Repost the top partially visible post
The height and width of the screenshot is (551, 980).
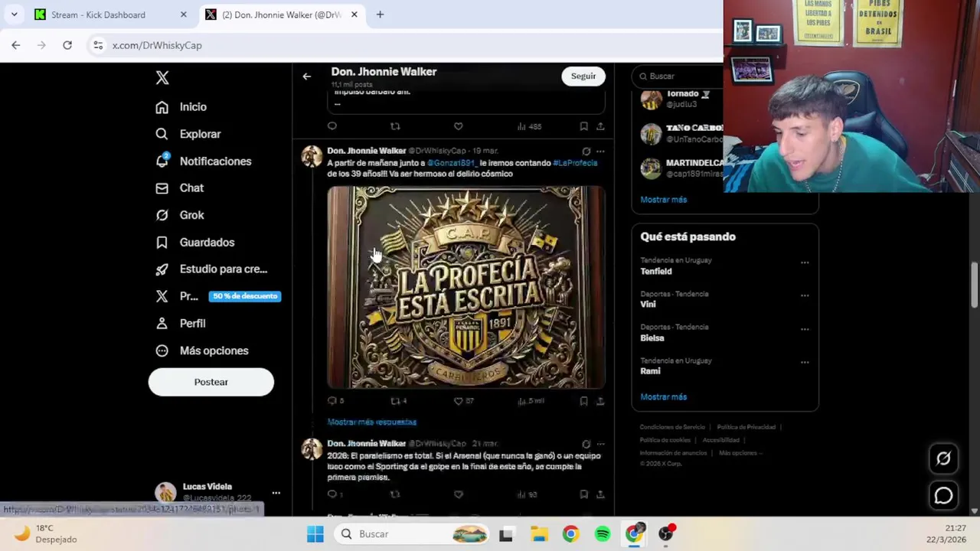pyautogui.click(x=395, y=126)
